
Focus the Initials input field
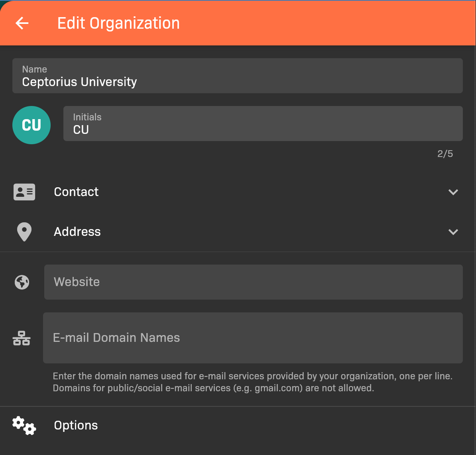pos(263,129)
